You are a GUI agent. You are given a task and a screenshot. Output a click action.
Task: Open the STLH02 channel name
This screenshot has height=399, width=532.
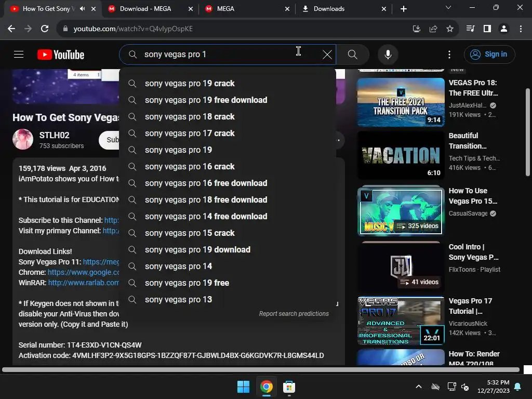click(x=54, y=135)
